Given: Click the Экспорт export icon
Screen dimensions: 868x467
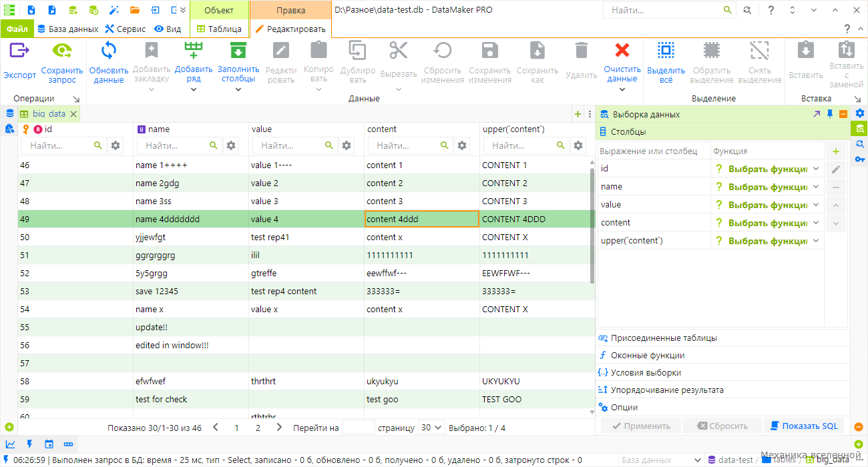Looking at the screenshot, I should 19,51.
